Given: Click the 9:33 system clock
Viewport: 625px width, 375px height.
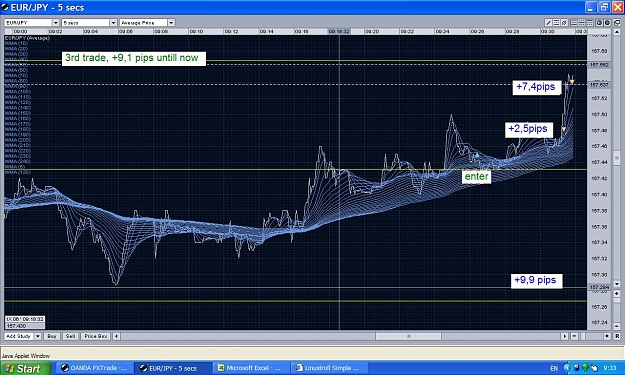Looking at the screenshot, I should click(x=610, y=368).
